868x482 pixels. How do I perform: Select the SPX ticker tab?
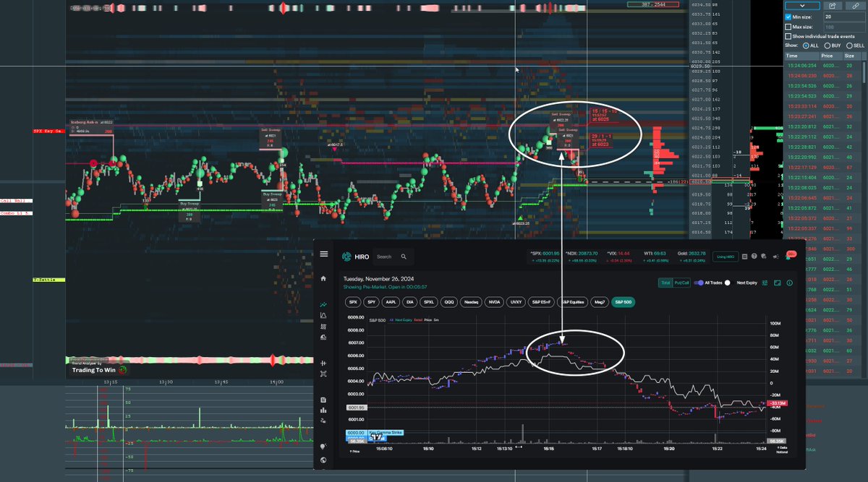point(354,302)
